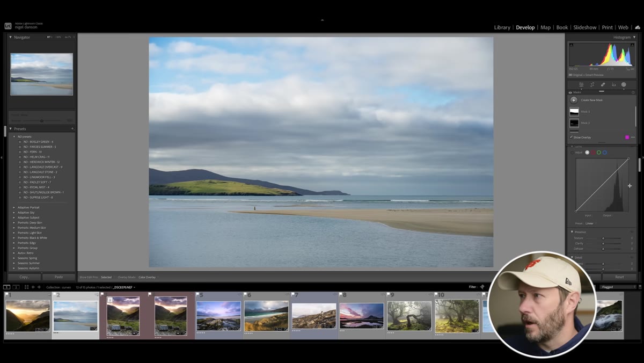Select the Masking tool

pos(624,84)
